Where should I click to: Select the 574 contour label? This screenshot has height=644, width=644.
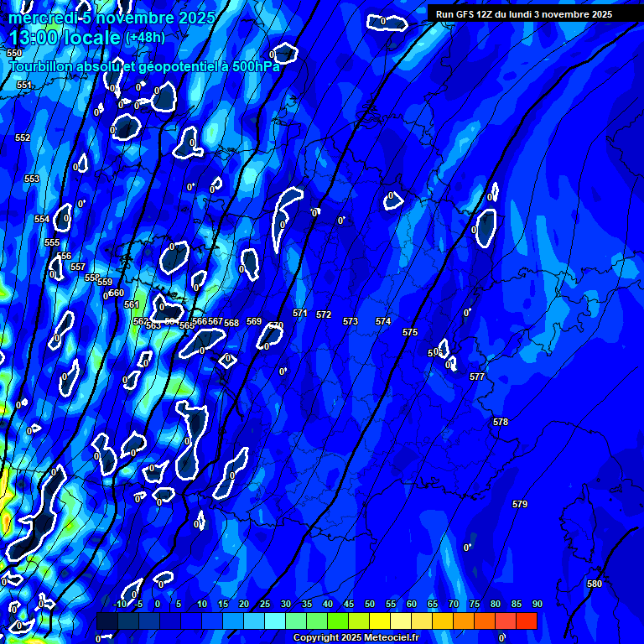click(383, 321)
